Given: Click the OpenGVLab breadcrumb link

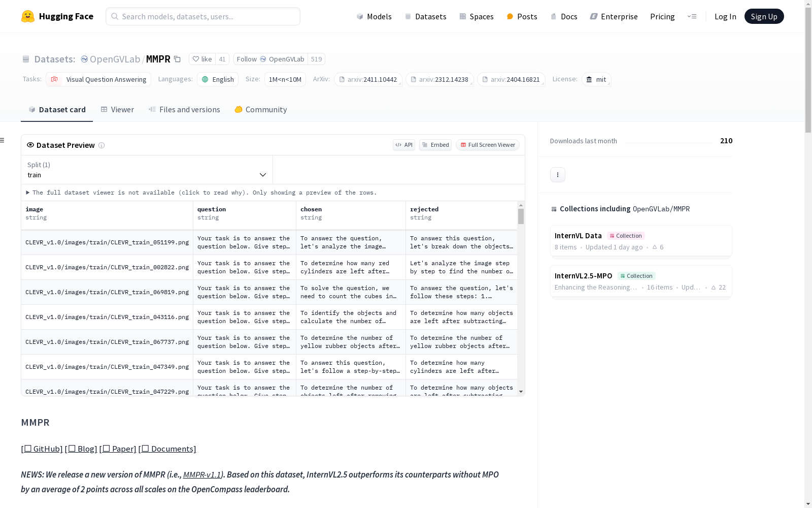Looking at the screenshot, I should tap(115, 59).
